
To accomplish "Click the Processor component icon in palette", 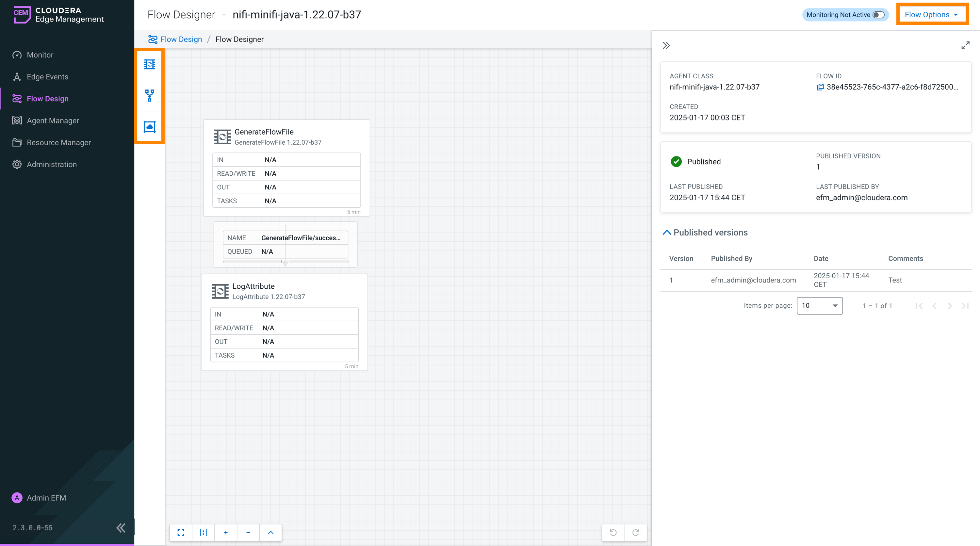I will [x=150, y=64].
